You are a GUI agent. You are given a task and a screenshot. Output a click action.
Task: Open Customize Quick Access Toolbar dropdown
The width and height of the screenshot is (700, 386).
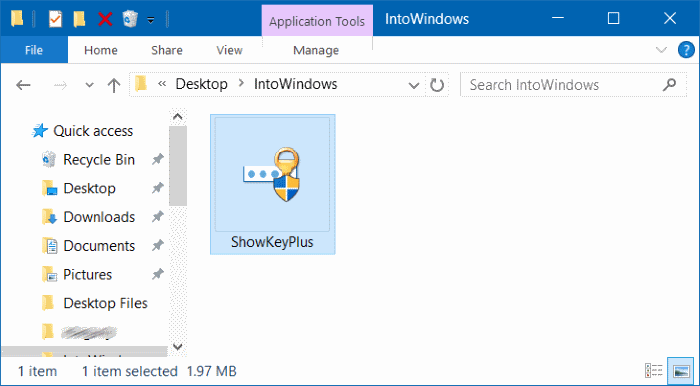151,20
